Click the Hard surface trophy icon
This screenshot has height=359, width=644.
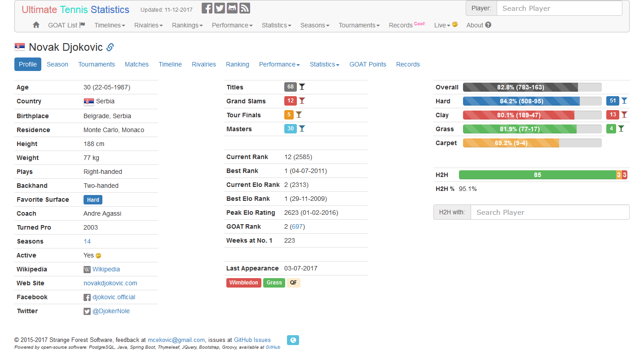click(624, 101)
